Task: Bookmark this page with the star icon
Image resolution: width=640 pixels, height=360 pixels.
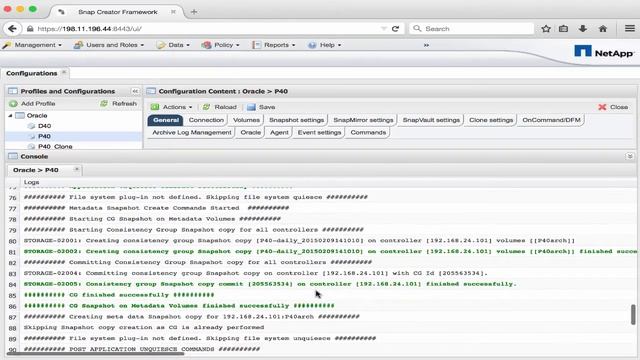Action: (x=546, y=29)
